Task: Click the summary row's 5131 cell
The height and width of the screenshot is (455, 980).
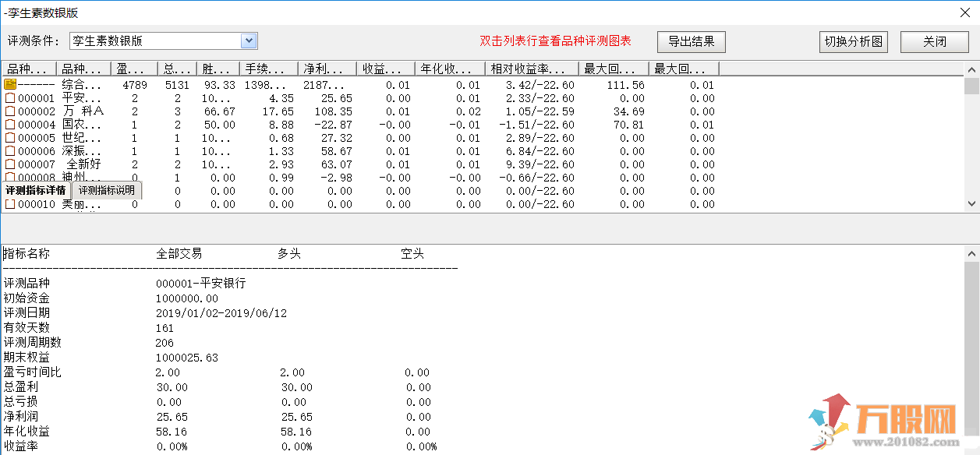Action: [177, 85]
